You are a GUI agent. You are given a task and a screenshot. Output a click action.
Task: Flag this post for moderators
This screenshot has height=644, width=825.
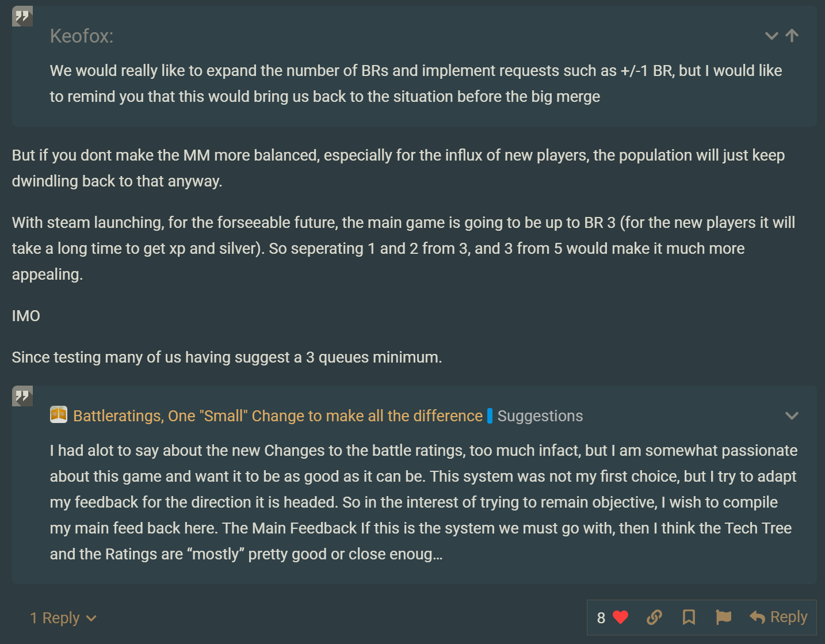723,618
